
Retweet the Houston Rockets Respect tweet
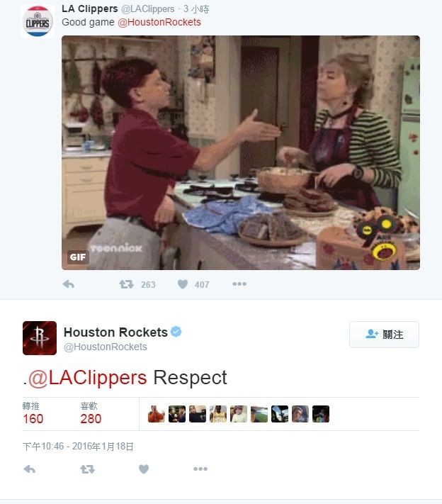click(87, 469)
